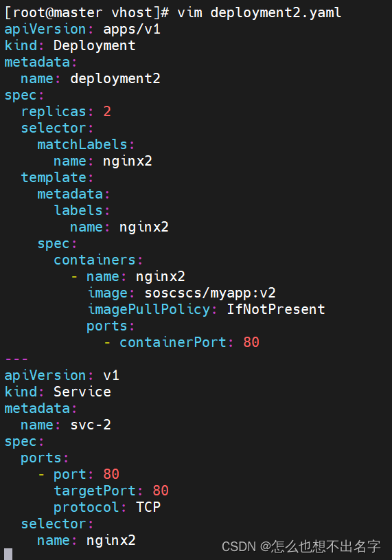Click the replicas value 2
Image resolution: width=392 pixels, height=560 pixels.
107,112
